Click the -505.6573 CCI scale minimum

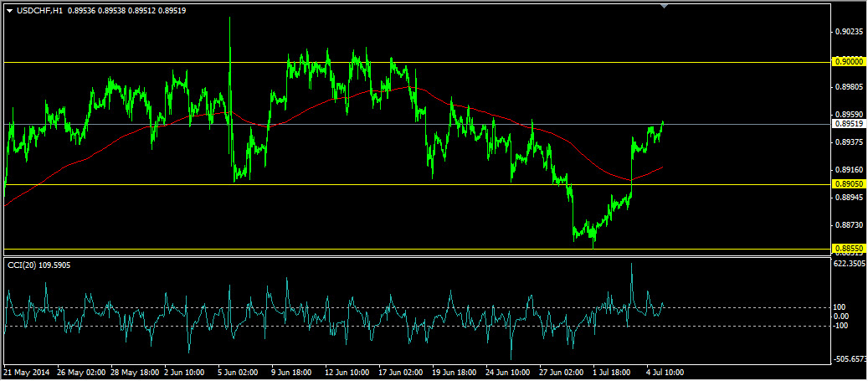[x=850, y=359]
